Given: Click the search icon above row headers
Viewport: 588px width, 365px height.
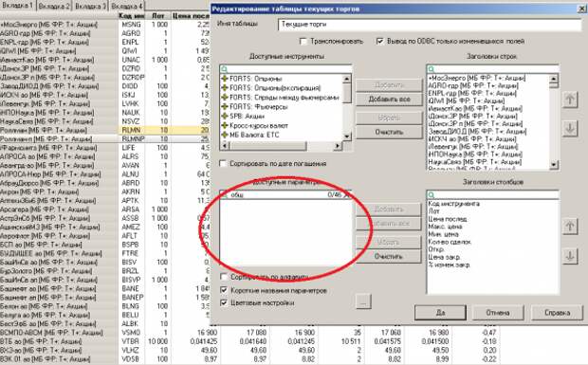Looking at the screenshot, I should [x=432, y=69].
